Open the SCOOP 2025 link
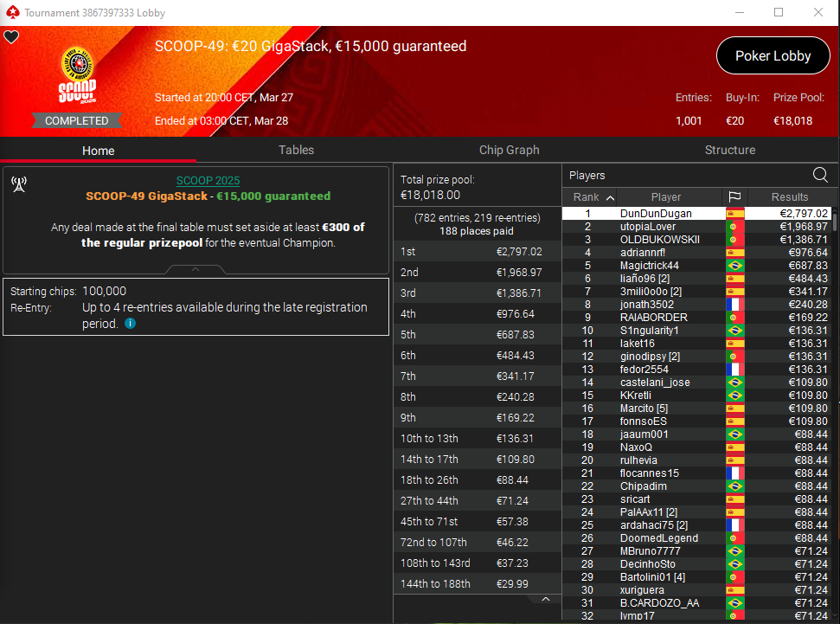 click(x=208, y=181)
